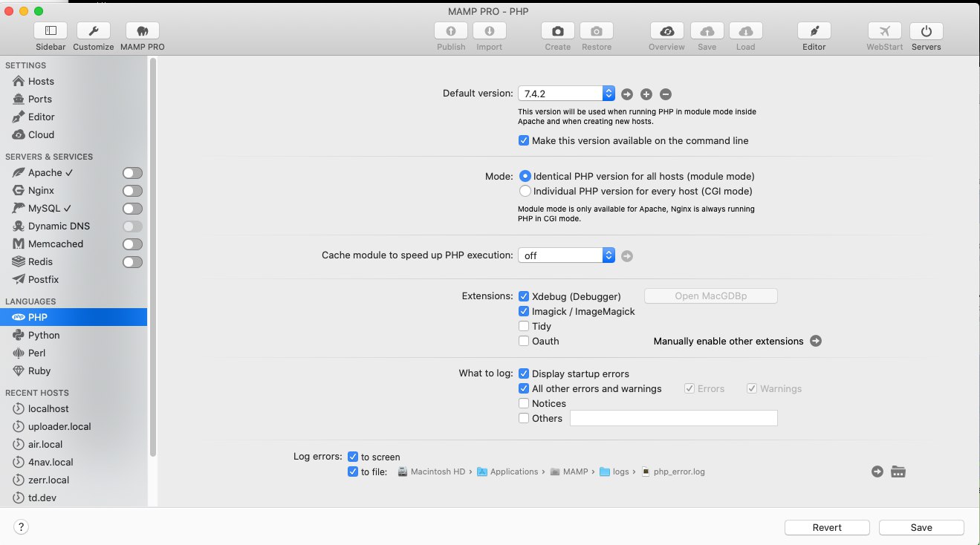Click the Save button at bottom right
This screenshot has height=545, width=980.
(921, 527)
